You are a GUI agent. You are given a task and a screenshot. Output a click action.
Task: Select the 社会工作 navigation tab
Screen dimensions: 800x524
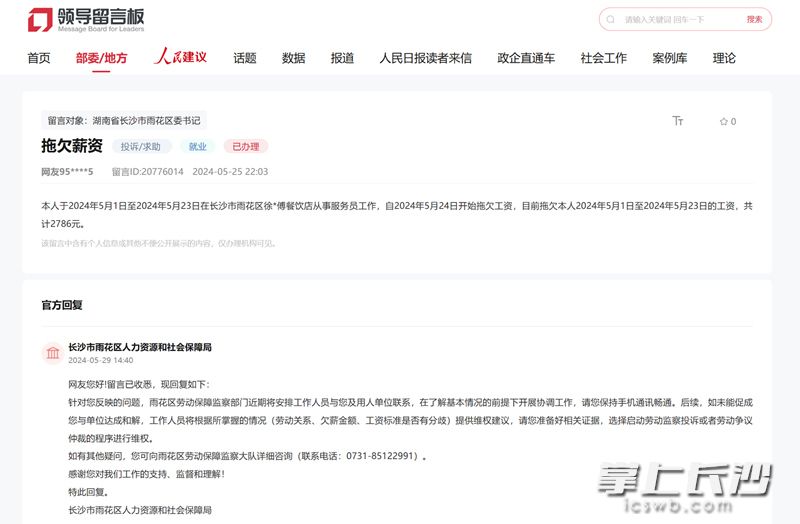pos(603,58)
